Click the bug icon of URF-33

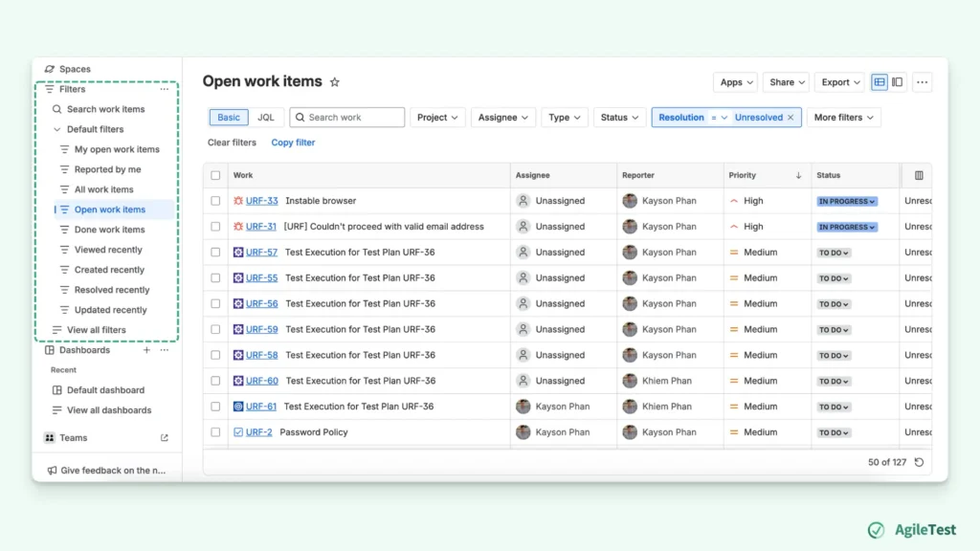pos(238,201)
